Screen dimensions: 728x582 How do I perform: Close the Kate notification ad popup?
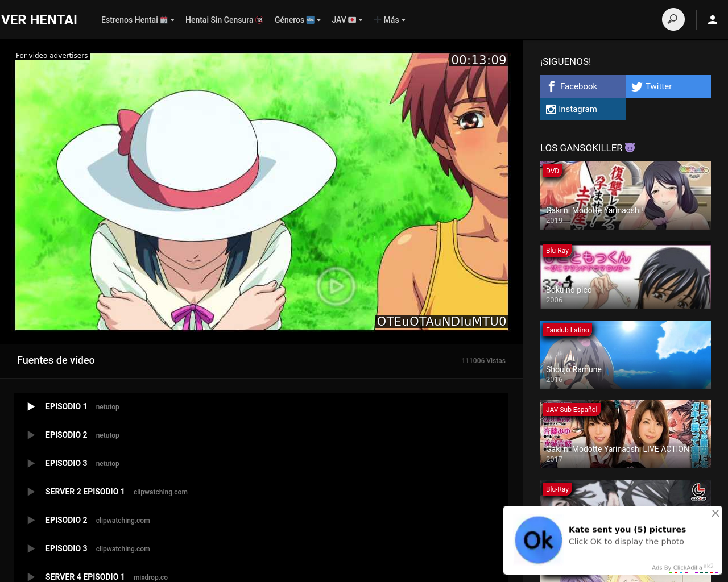pos(715,513)
